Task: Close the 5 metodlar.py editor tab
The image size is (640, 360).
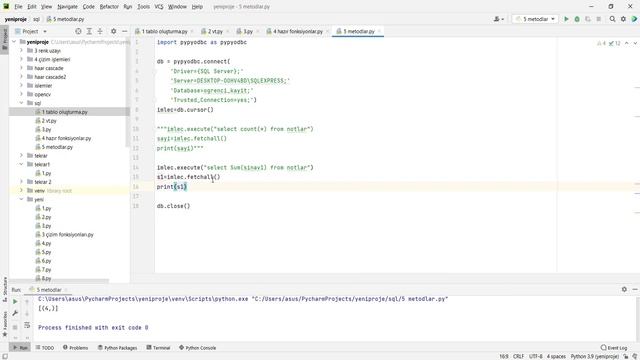Action: coord(379,31)
